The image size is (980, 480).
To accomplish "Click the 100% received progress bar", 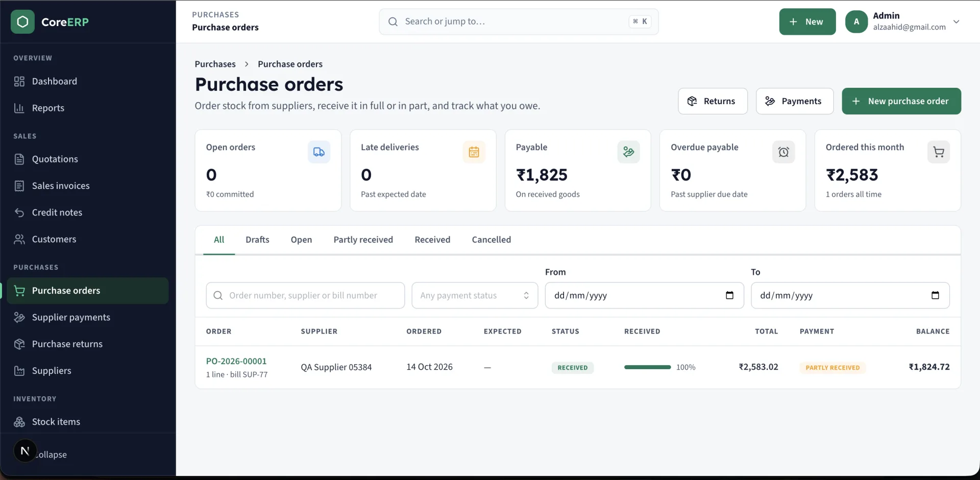I will coord(648,367).
